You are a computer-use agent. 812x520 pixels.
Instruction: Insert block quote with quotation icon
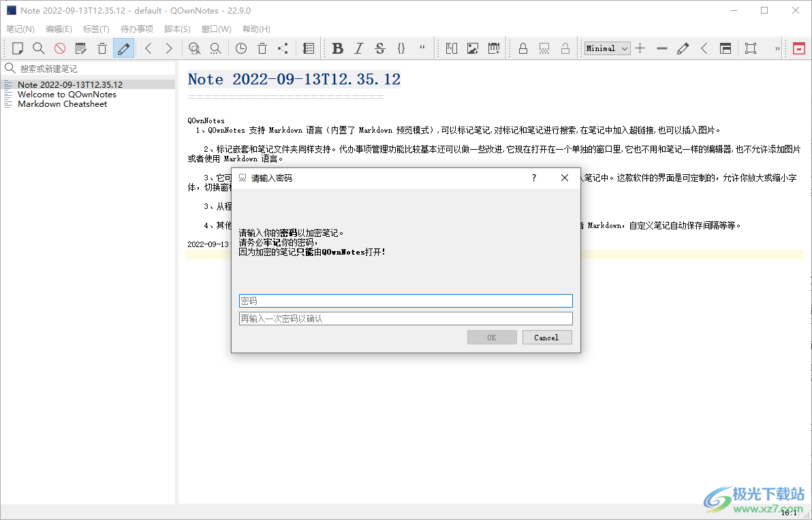(422, 48)
